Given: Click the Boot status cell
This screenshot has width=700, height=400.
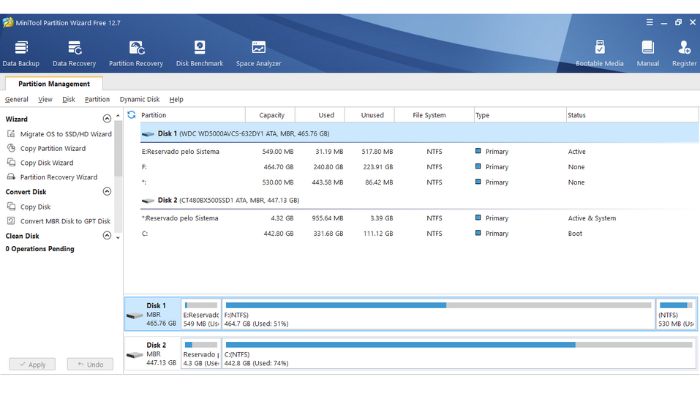Looking at the screenshot, I should click(x=575, y=233).
